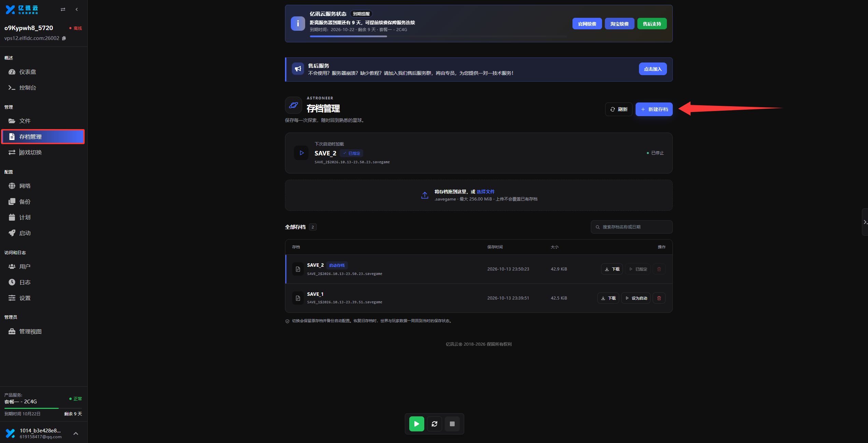Restart the server with the refresh button
The height and width of the screenshot is (443, 868).
pos(435,424)
